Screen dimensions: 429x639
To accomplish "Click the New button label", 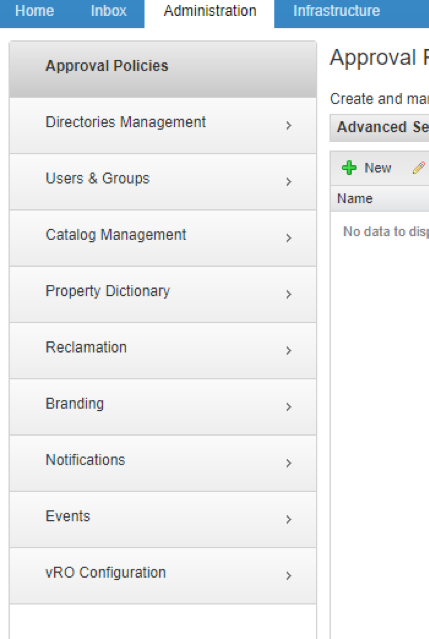I will (x=378, y=168).
